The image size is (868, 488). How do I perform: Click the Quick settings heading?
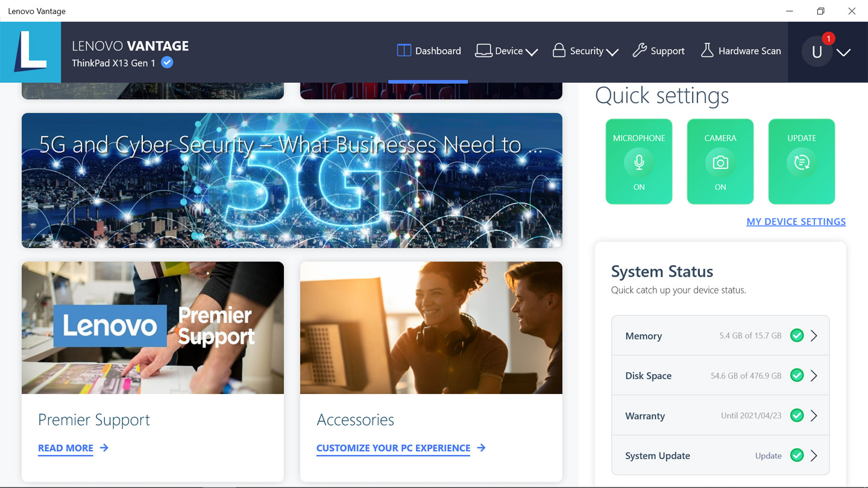point(662,96)
